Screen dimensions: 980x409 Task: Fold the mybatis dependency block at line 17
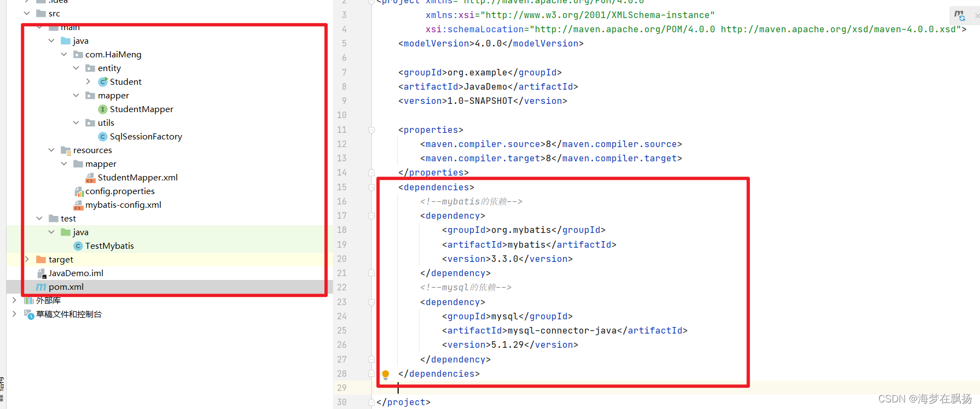(x=371, y=216)
